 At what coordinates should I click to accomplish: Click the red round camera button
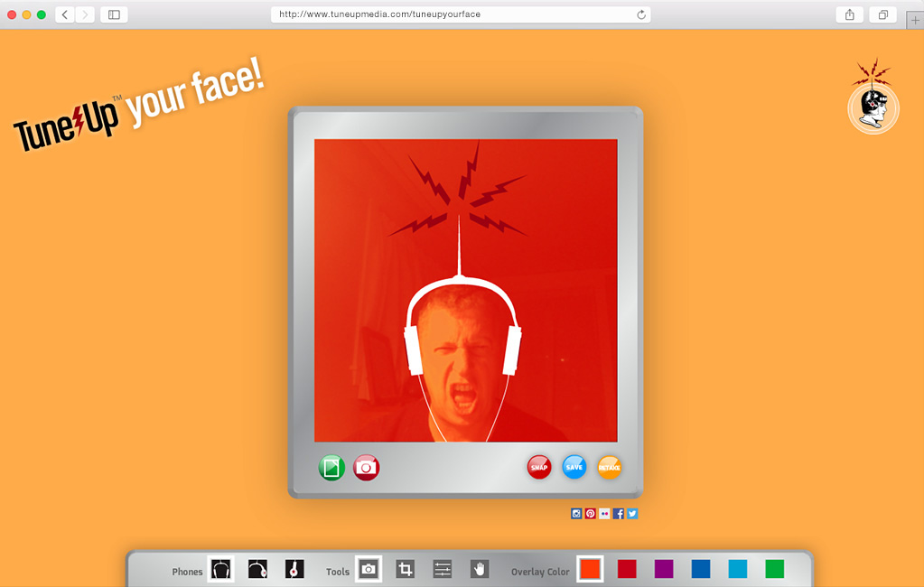tap(367, 467)
